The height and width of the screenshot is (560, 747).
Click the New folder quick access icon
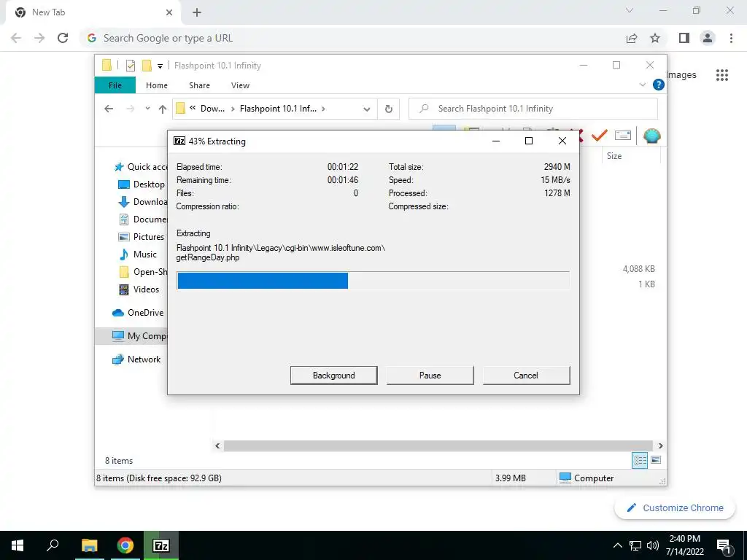point(147,65)
